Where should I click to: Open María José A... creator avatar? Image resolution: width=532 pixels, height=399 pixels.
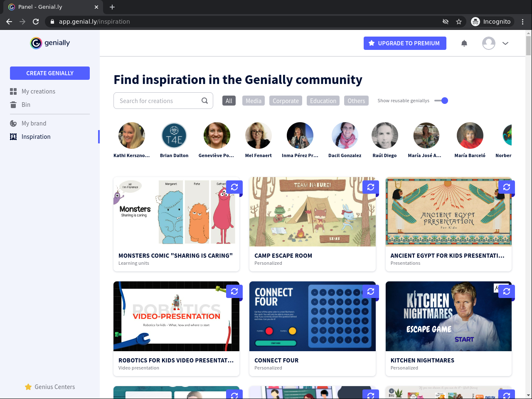426,135
